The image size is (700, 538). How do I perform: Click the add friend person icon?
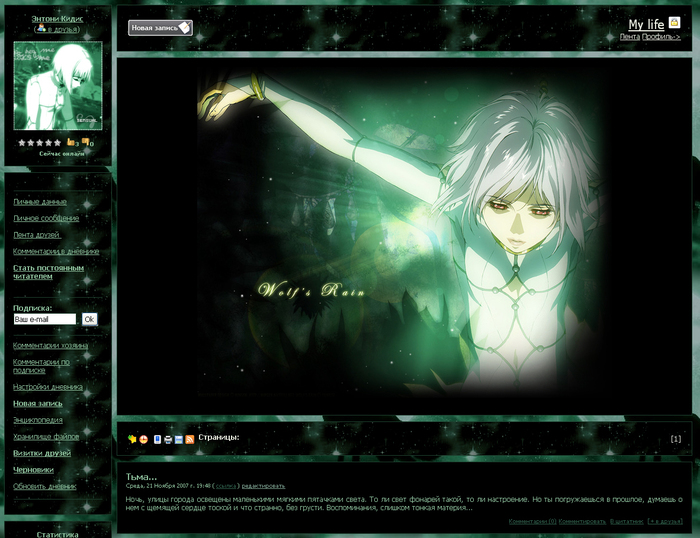click(41, 28)
